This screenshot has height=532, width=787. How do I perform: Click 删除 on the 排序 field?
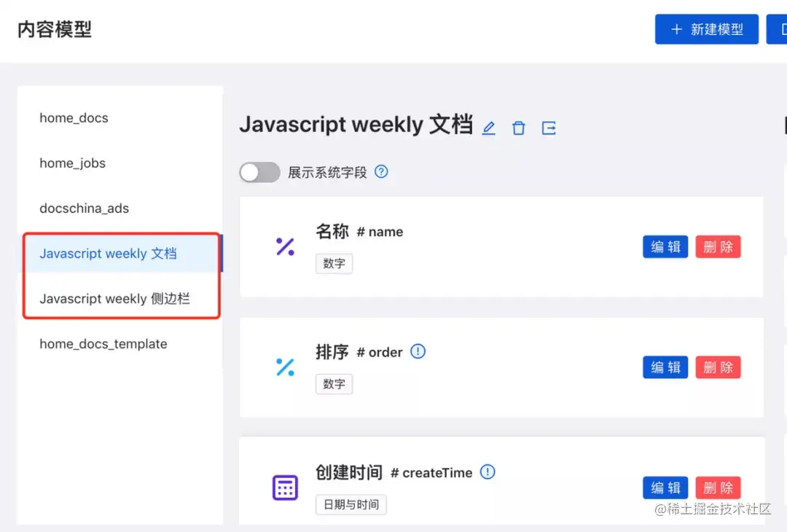tap(718, 367)
